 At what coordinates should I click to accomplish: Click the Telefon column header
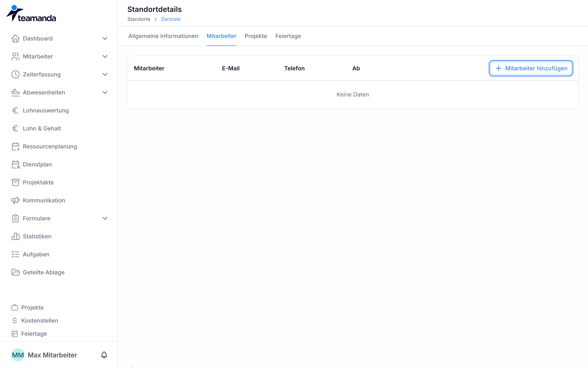click(x=294, y=68)
